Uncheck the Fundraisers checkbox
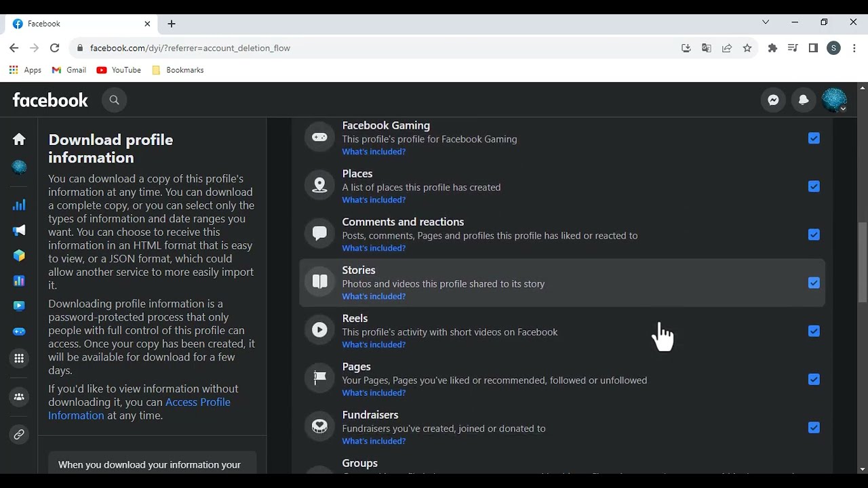The width and height of the screenshot is (868, 488). tap(814, 428)
